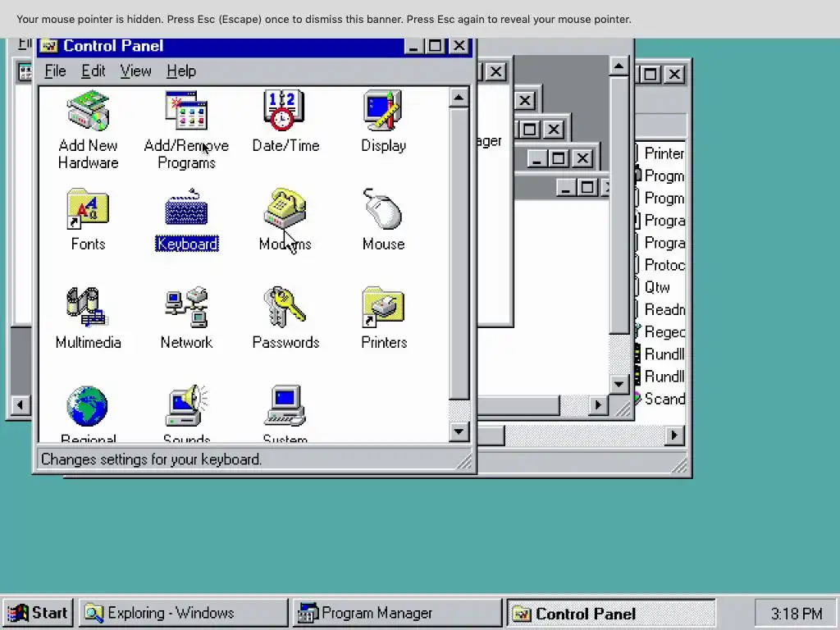Select Qtw entry in background file list
Screen dimensions: 840x630
pos(656,288)
